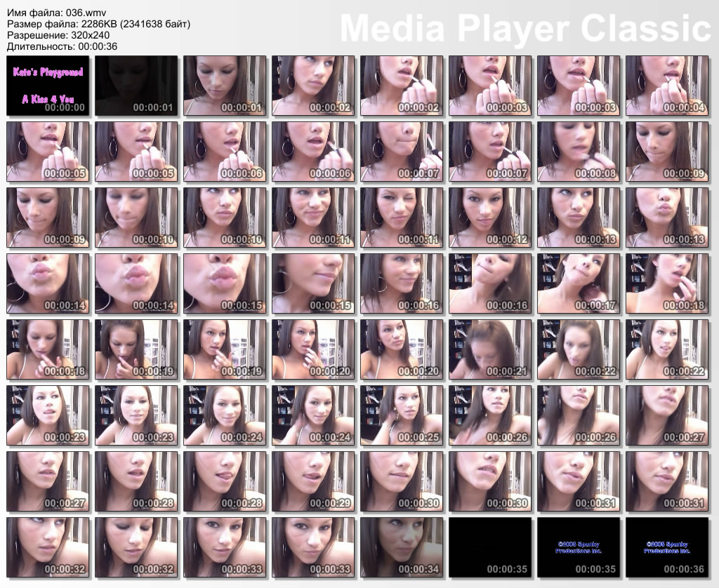This screenshot has width=719, height=588.
Task: Click the last face frame at 00:00:34
Action: click(x=402, y=547)
